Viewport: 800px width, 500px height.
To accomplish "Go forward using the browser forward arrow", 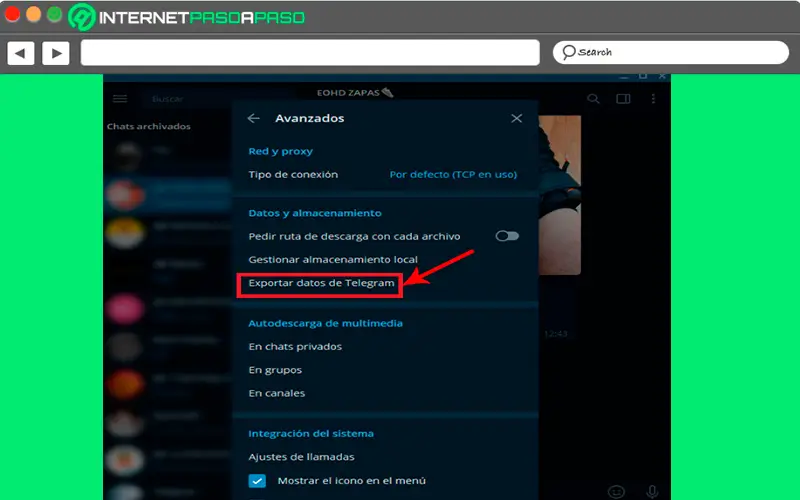I will point(56,53).
